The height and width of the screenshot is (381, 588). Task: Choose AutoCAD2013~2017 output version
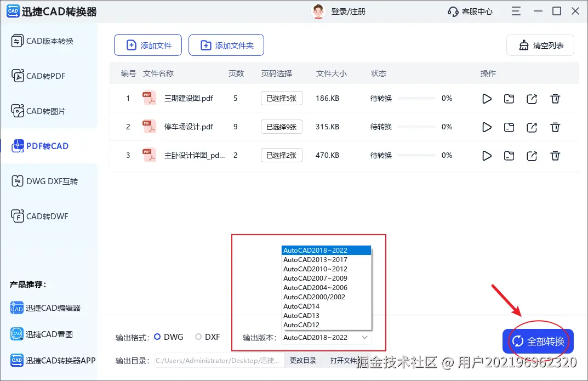[326, 259]
